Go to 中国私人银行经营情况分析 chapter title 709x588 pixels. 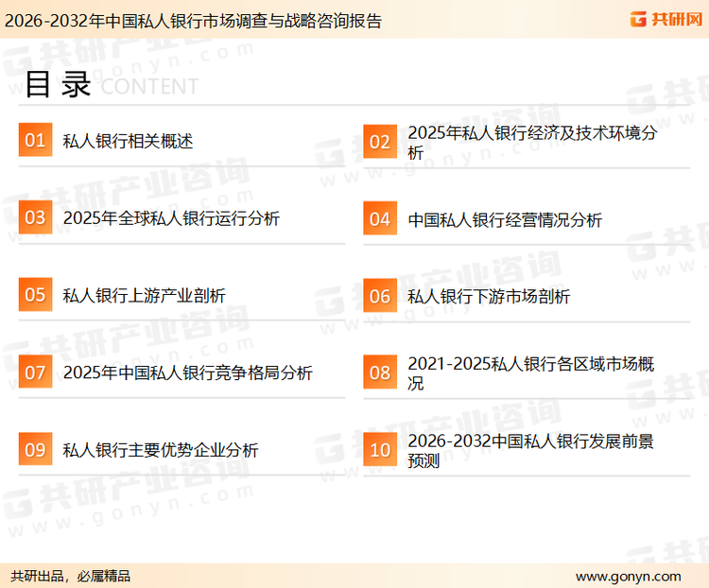tap(505, 219)
